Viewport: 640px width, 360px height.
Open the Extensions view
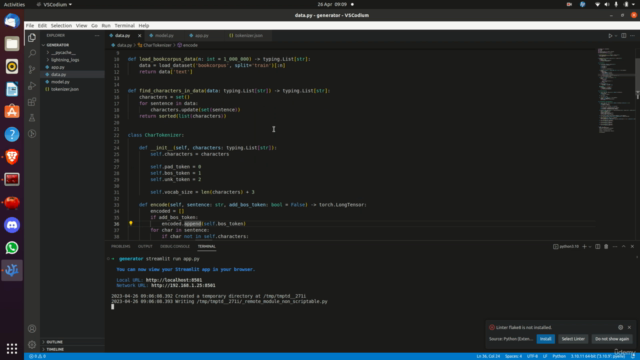[32, 102]
